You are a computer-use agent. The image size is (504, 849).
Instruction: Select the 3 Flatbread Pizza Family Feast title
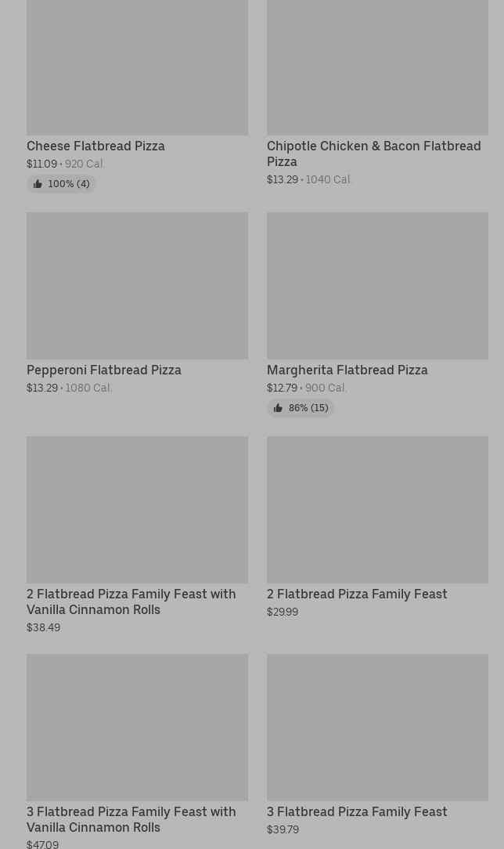click(357, 811)
